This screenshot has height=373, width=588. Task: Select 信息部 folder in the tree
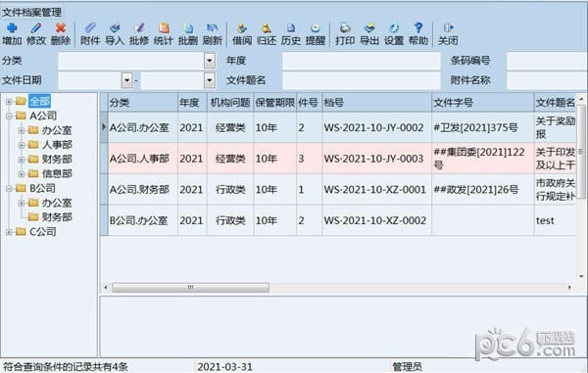coord(57,173)
